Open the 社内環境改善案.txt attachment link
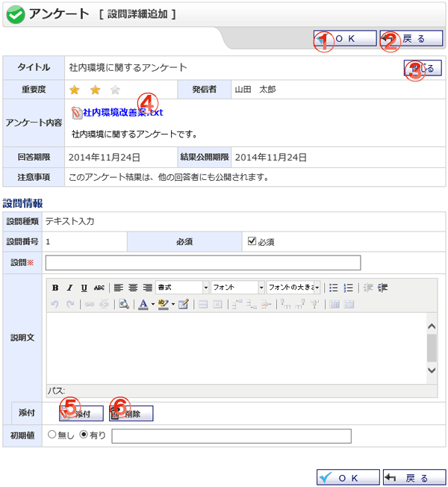 point(123,113)
